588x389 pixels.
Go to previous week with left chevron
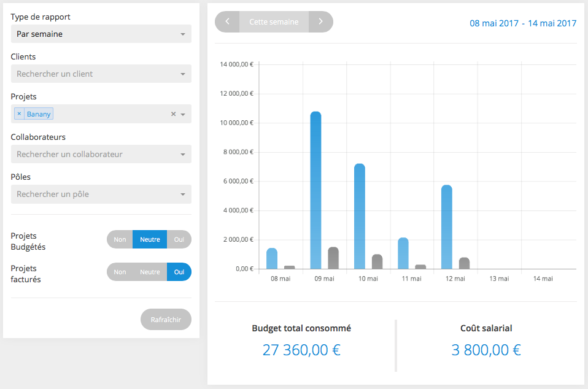pos(227,21)
